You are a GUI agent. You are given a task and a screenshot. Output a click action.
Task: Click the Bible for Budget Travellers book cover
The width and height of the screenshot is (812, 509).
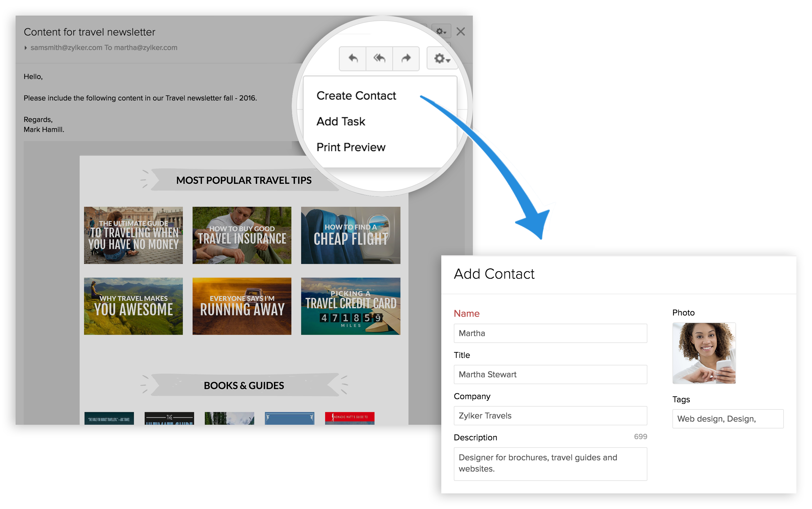point(109,418)
